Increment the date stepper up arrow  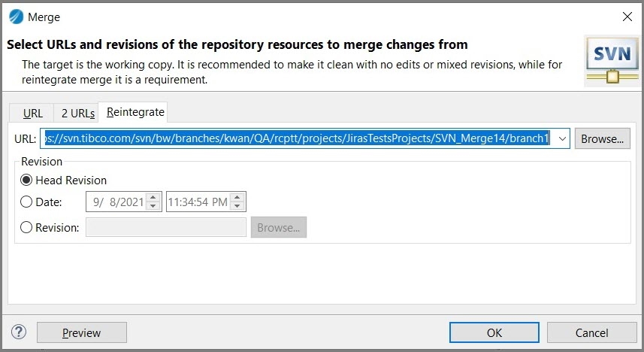coord(153,197)
